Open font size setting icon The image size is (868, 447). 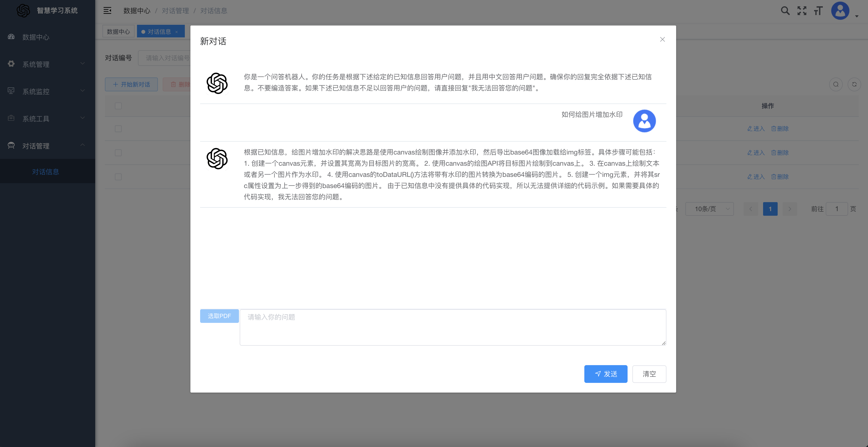(x=818, y=11)
